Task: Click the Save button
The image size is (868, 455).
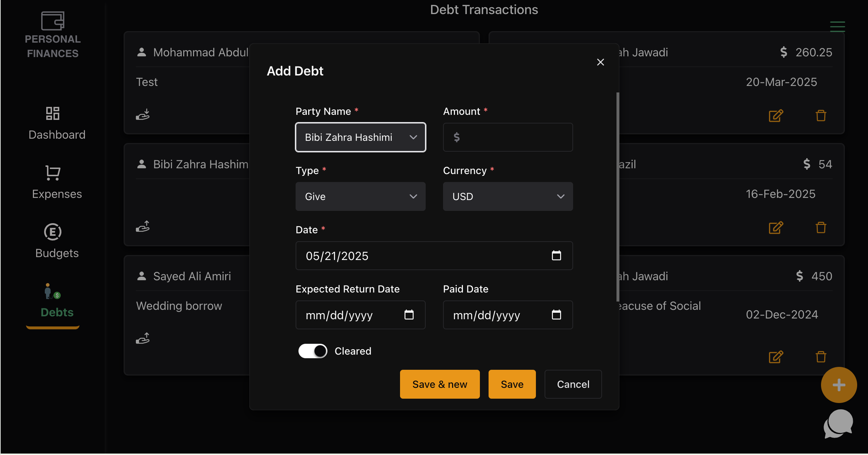Action: 512,384
